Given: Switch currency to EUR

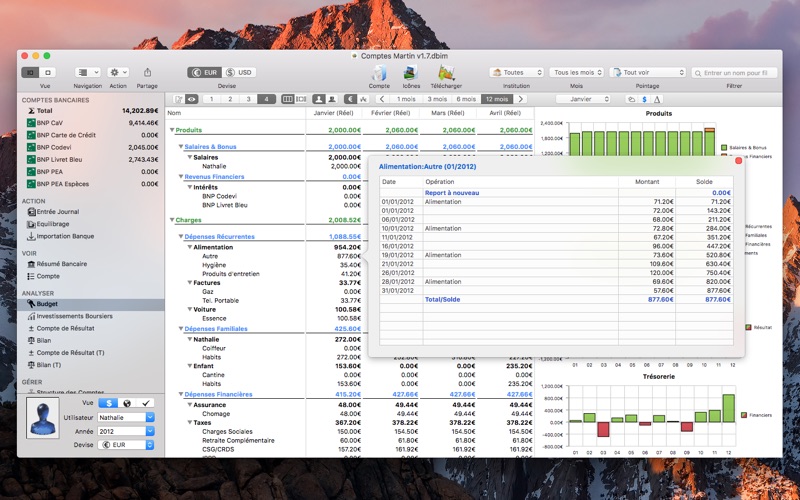Looking at the screenshot, I should coord(204,72).
